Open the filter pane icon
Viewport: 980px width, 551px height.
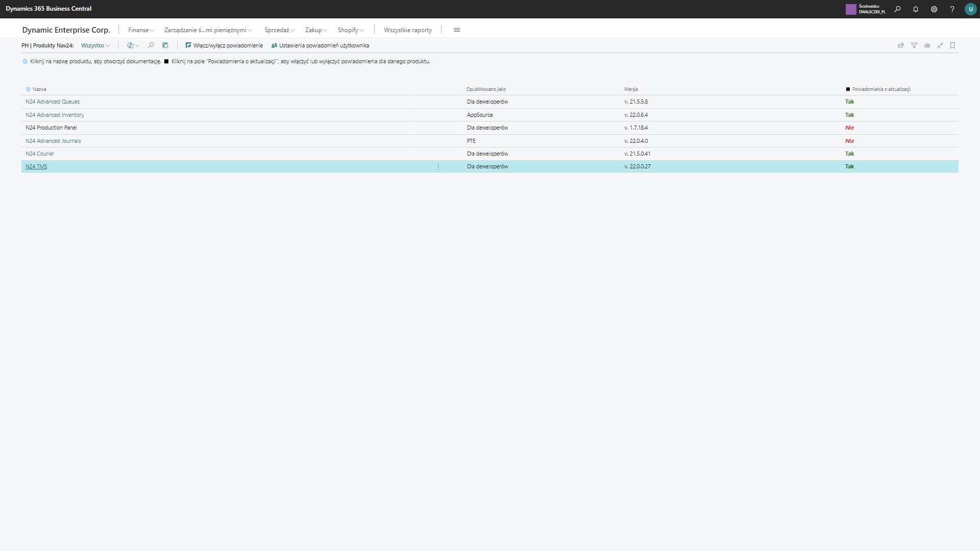[x=914, y=45]
